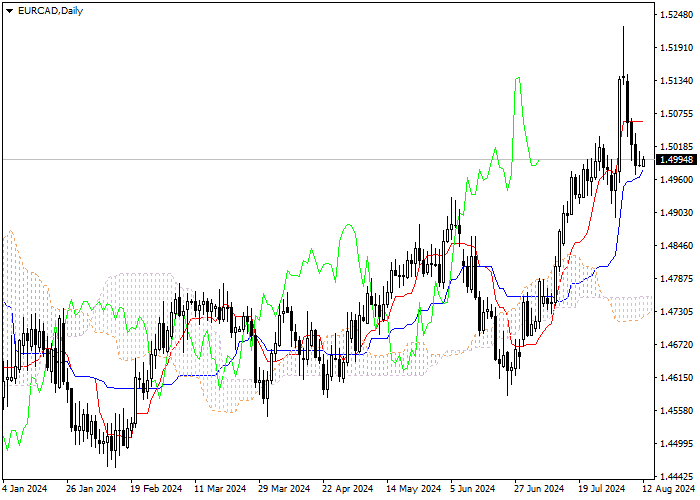Select price level 1.52480 on the scale
Viewport: 700px width, 500px height.
coord(676,15)
